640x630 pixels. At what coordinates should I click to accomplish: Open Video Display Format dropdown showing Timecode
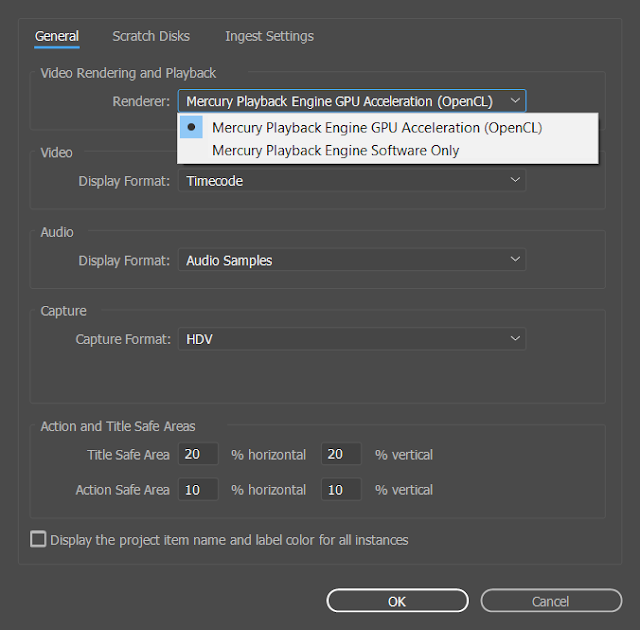352,180
